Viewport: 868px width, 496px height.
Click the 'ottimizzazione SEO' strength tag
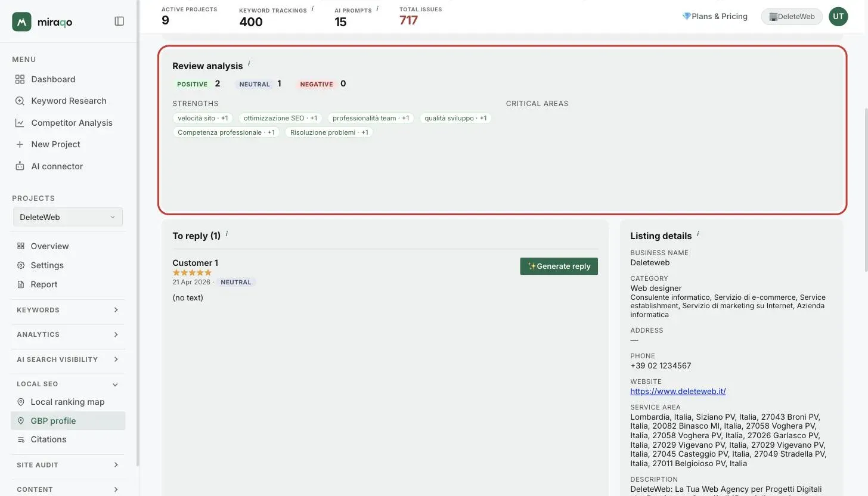tap(280, 118)
